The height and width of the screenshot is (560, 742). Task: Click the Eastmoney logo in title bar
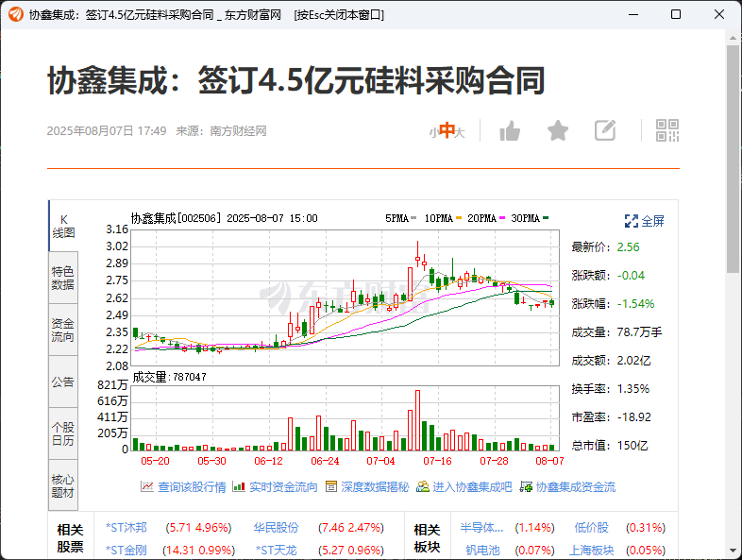coord(16,14)
